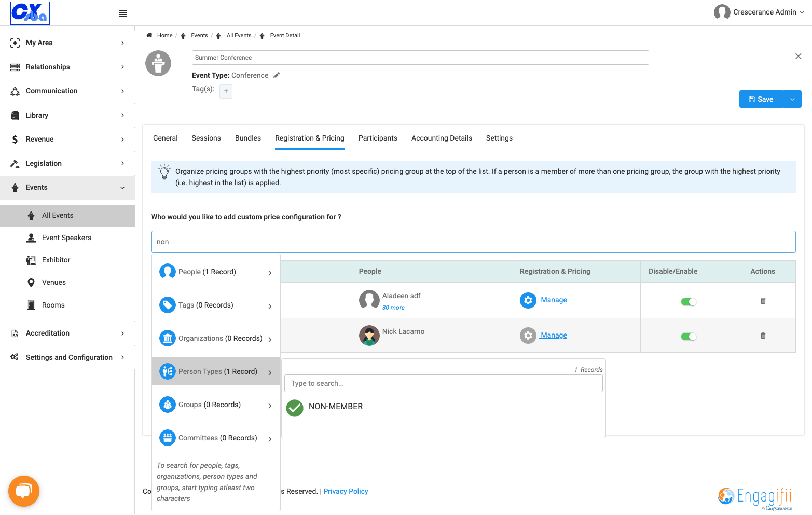Click the Venues pin icon
This screenshot has height=515, width=812.
point(31,283)
